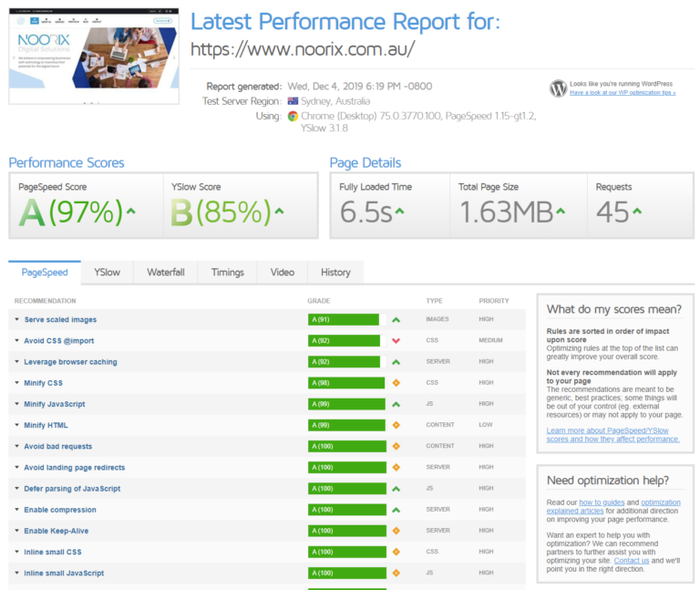
Task: Click the WordPress logo icon
Action: [558, 88]
